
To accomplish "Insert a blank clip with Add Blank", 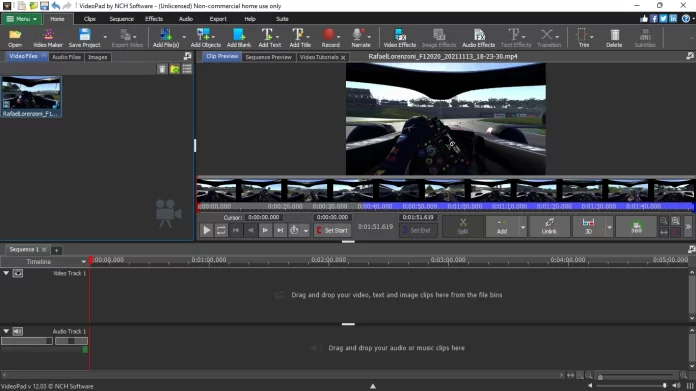I will tap(239, 38).
